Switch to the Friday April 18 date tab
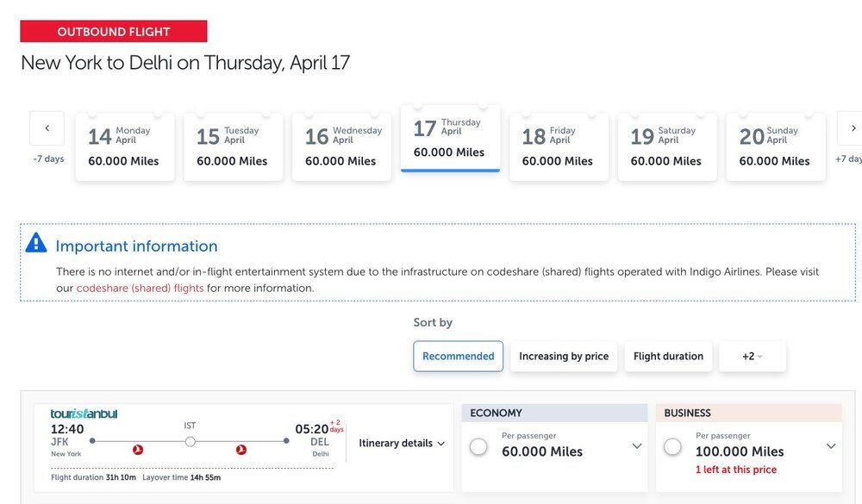Screen dimensions: 862x504 tap(559, 146)
